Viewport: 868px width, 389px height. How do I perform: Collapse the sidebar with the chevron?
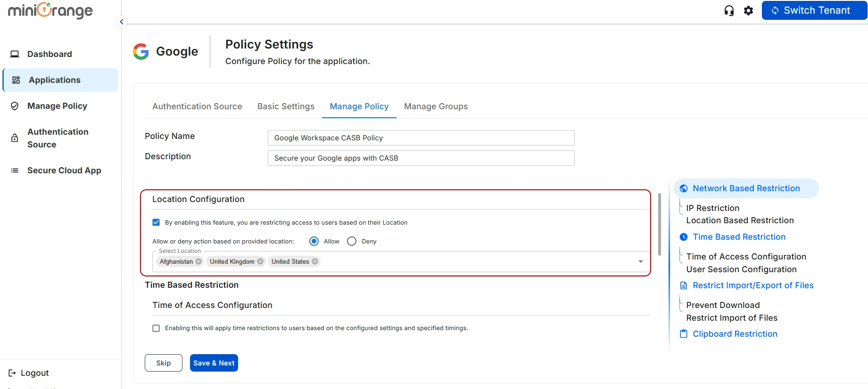click(x=122, y=22)
